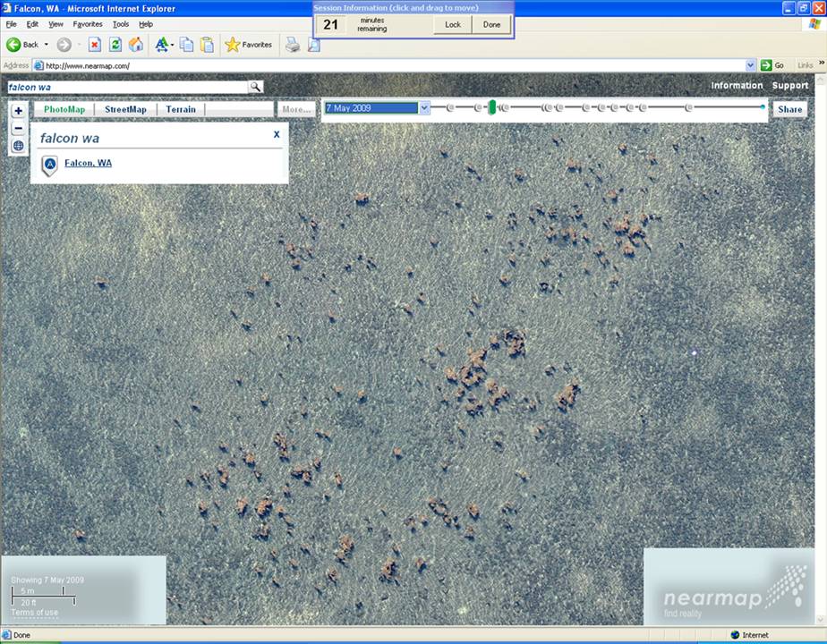Click the green handle on date timeline
Screen dimensions: 827x644
[x=491, y=107]
